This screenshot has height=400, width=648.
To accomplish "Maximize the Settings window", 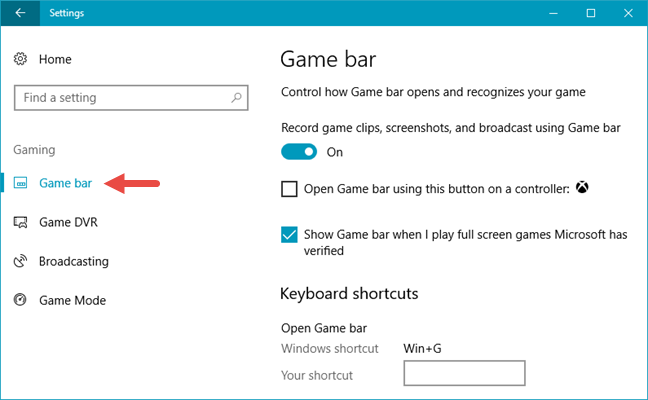I will 591,13.
